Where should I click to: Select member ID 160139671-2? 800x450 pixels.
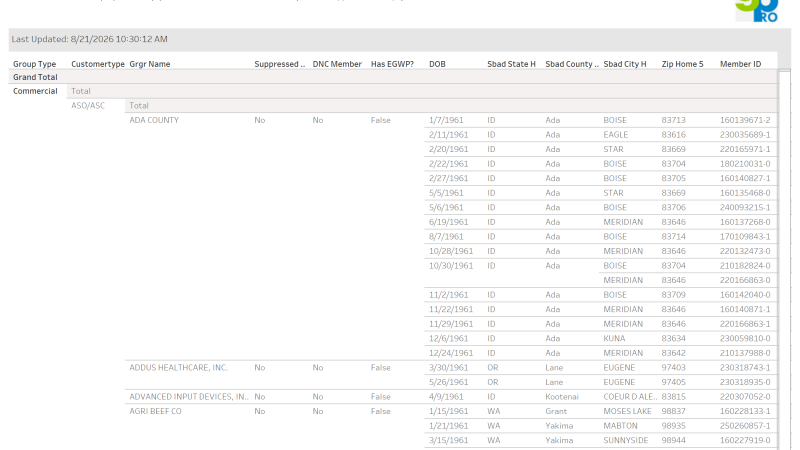[x=745, y=120]
